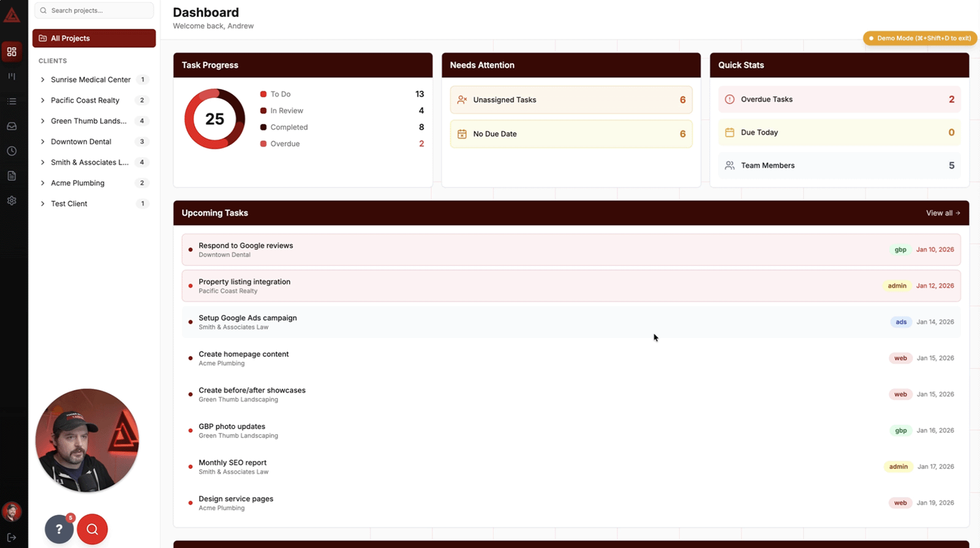Select All Projects in the sidebar
The image size is (980, 548).
pyautogui.click(x=94, y=38)
